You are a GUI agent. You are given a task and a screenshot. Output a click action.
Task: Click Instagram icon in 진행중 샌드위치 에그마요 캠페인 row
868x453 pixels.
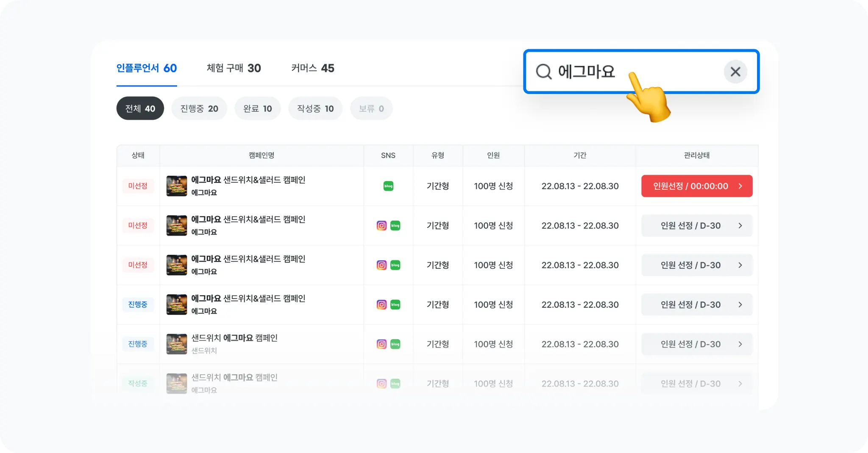point(381,344)
